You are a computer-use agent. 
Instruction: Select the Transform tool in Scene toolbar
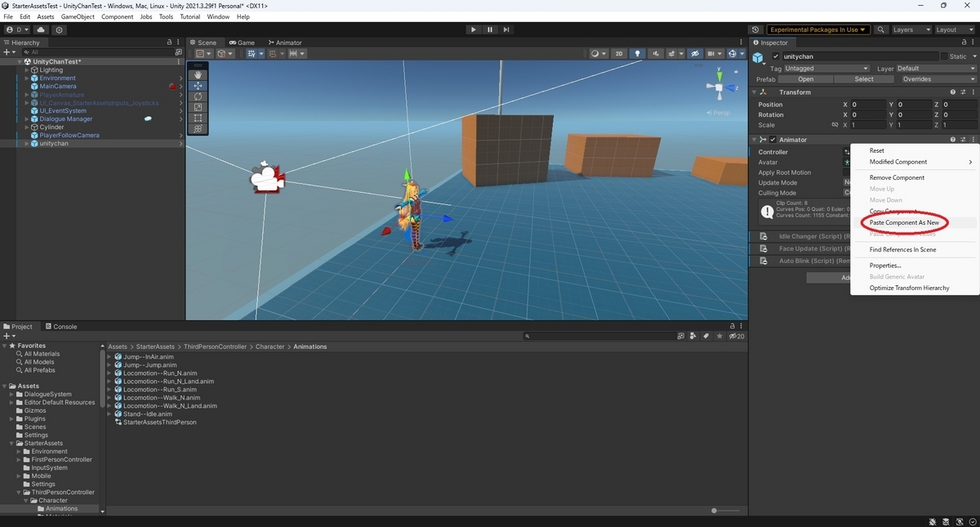point(198,128)
